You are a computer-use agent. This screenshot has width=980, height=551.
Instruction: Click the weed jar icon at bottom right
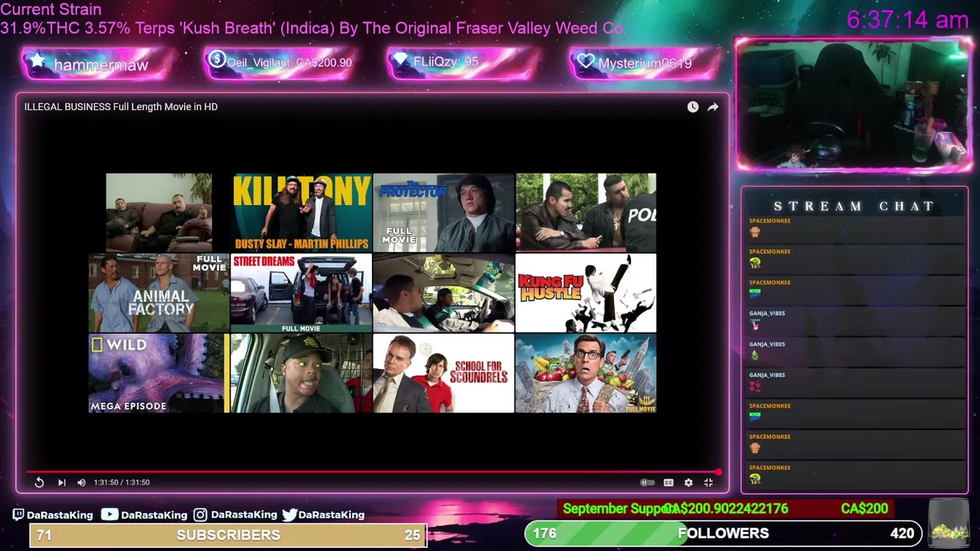click(x=948, y=522)
